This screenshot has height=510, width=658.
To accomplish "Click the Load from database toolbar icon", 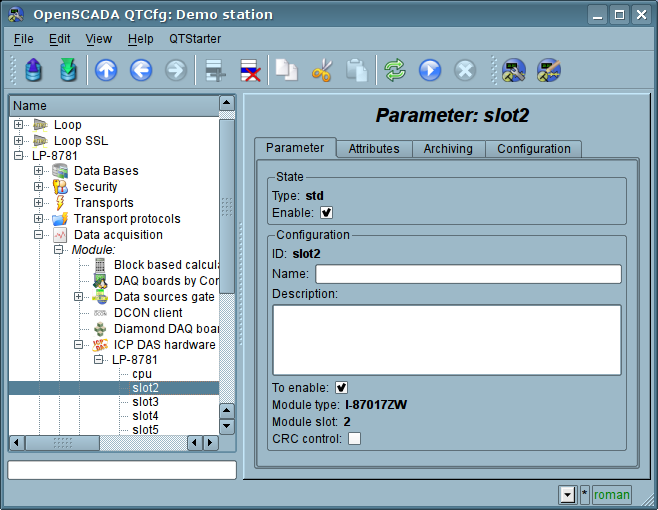I will (x=34, y=70).
